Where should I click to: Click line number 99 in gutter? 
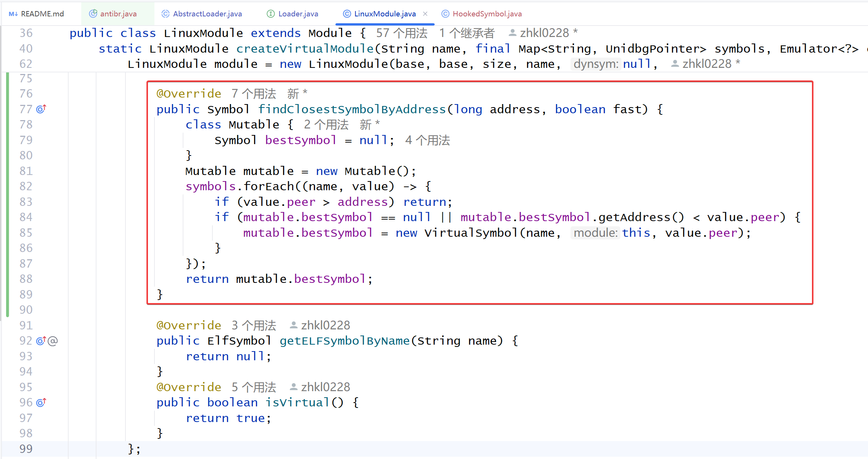click(26, 449)
